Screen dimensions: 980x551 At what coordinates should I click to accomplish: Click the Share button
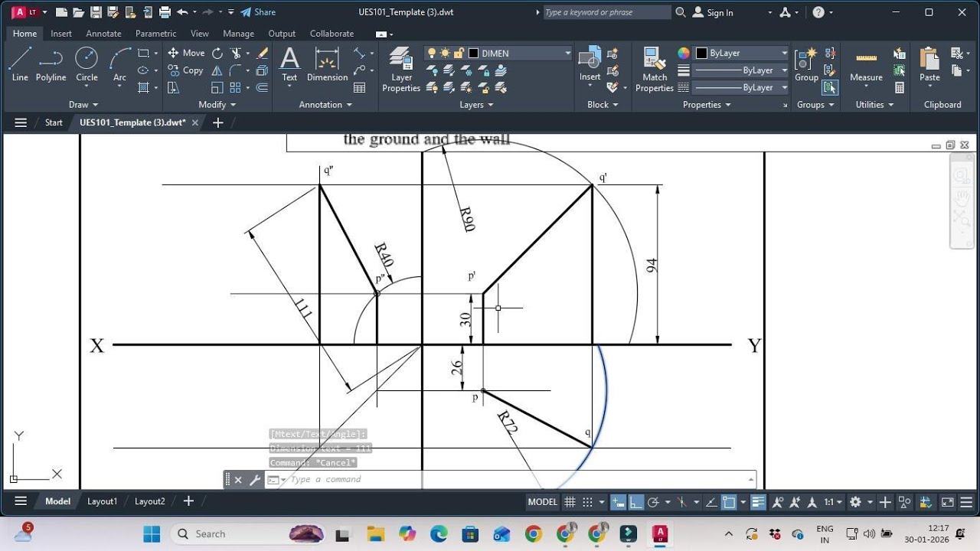pyautogui.click(x=258, y=12)
